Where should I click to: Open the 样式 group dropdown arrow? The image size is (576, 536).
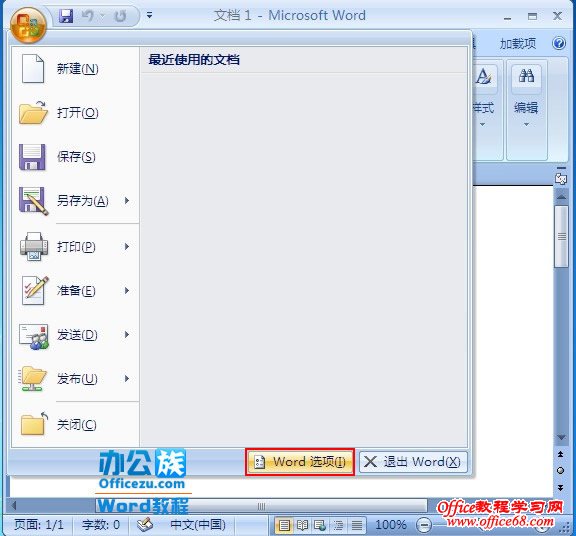[x=483, y=125]
